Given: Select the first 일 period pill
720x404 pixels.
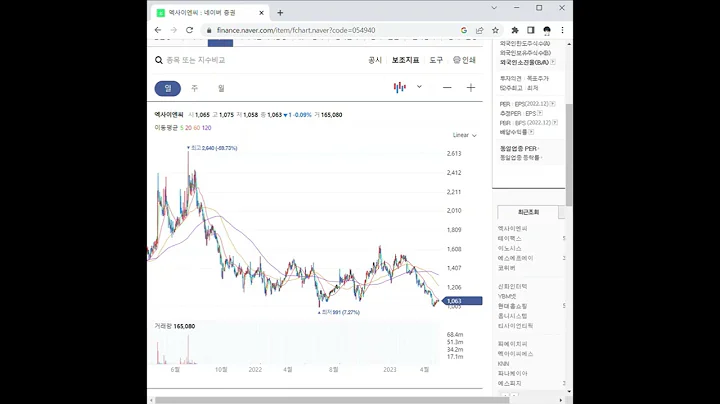Looking at the screenshot, I should pos(168,88).
